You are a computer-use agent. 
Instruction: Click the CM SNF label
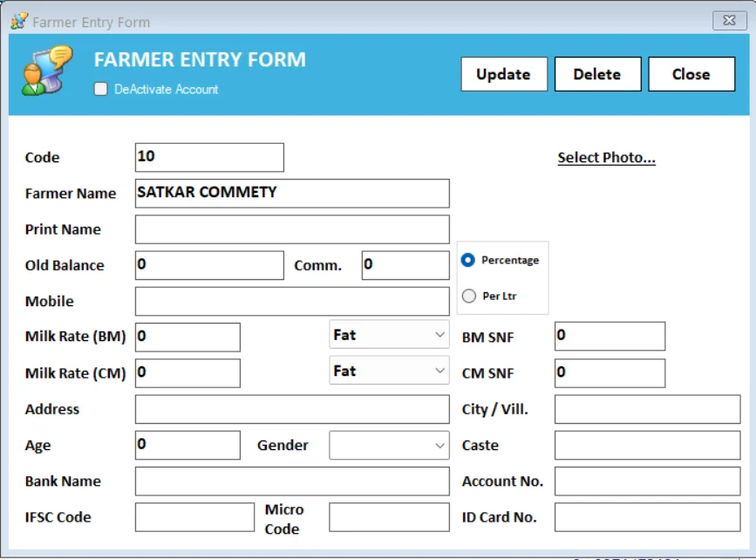pyautogui.click(x=488, y=373)
